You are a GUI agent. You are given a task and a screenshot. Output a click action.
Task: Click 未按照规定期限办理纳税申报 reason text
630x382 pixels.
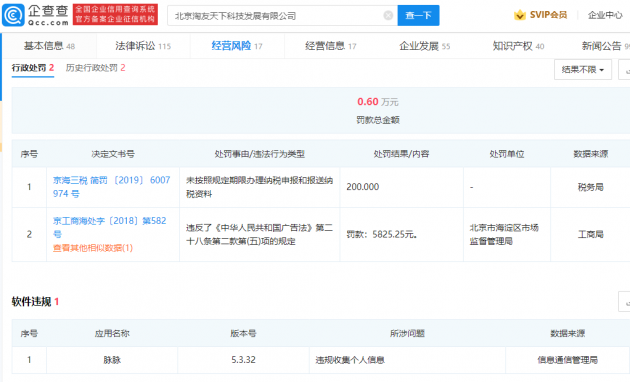(x=259, y=187)
